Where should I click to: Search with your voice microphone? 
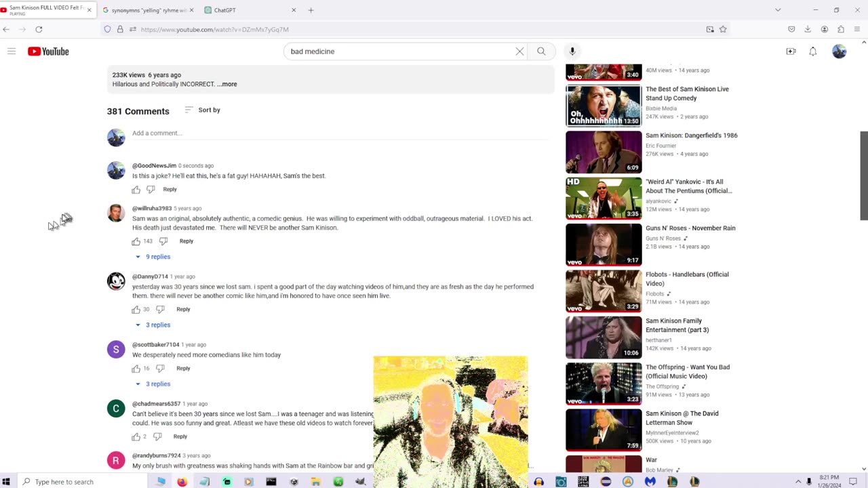[572, 52]
